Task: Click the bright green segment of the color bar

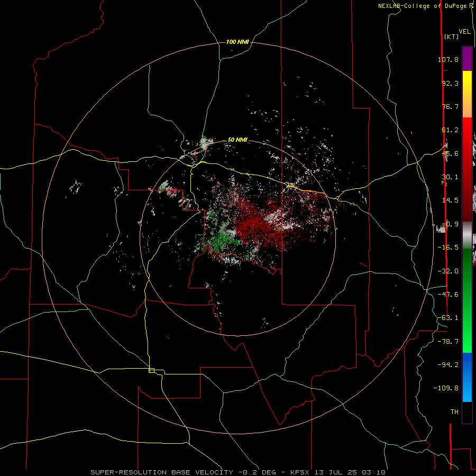Action: point(467,300)
